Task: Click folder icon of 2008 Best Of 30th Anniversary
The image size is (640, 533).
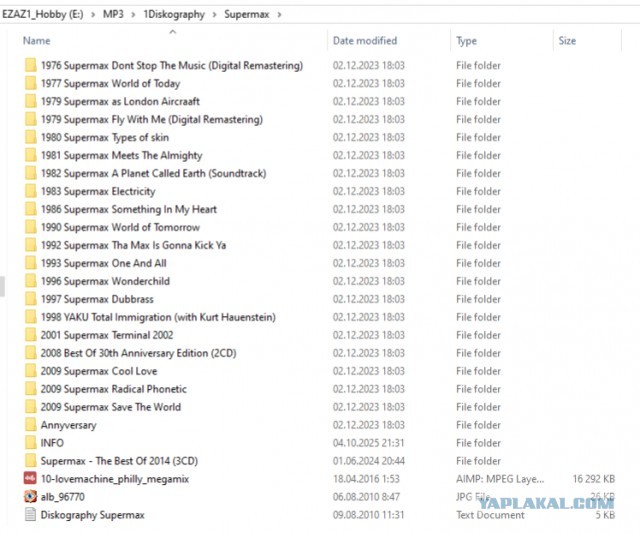Action: click(31, 353)
